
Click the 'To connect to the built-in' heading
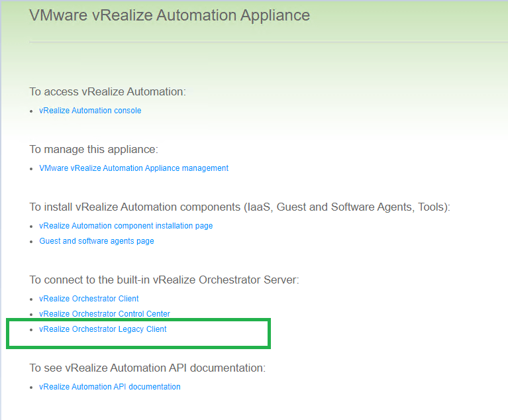pos(164,280)
